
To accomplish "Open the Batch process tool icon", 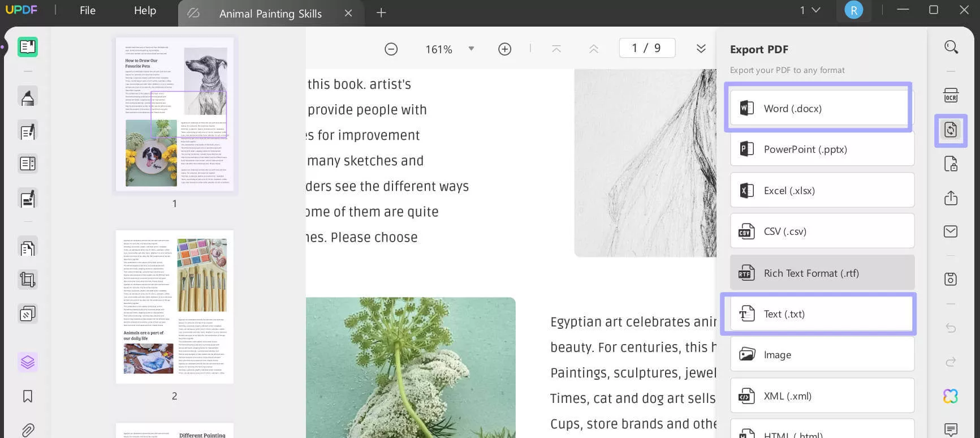I will pos(27,314).
